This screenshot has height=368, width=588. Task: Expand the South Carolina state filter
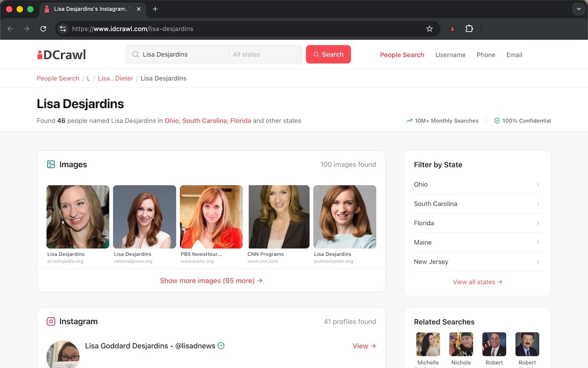click(478, 204)
